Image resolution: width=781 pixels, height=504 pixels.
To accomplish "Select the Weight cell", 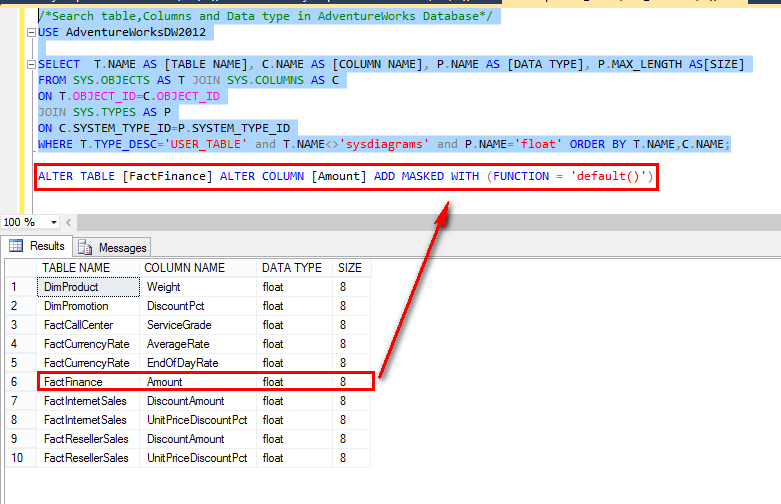I will 198,287.
